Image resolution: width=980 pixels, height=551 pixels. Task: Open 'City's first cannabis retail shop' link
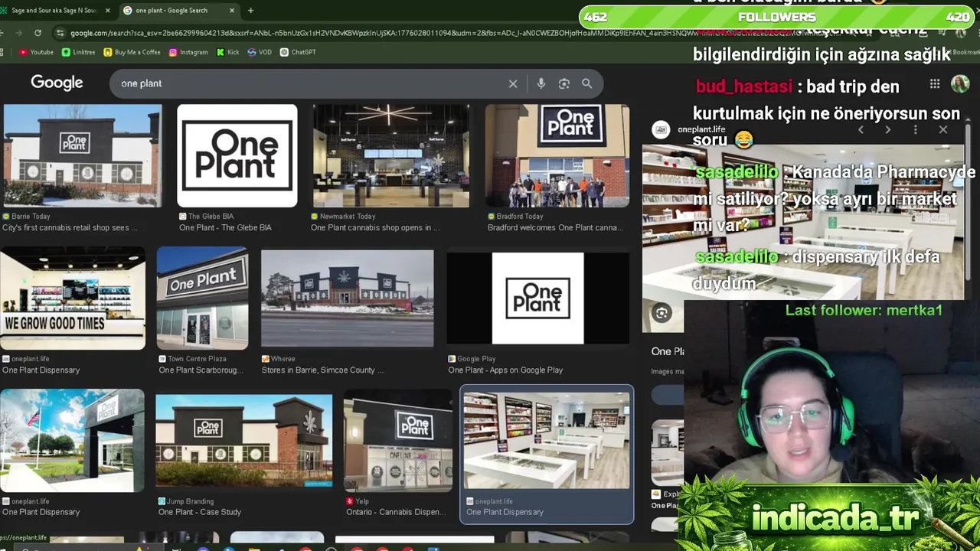pyautogui.click(x=70, y=227)
